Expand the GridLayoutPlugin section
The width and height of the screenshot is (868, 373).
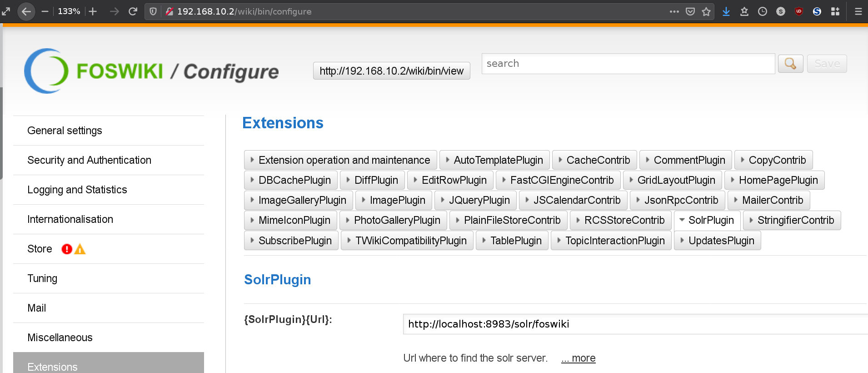click(672, 180)
